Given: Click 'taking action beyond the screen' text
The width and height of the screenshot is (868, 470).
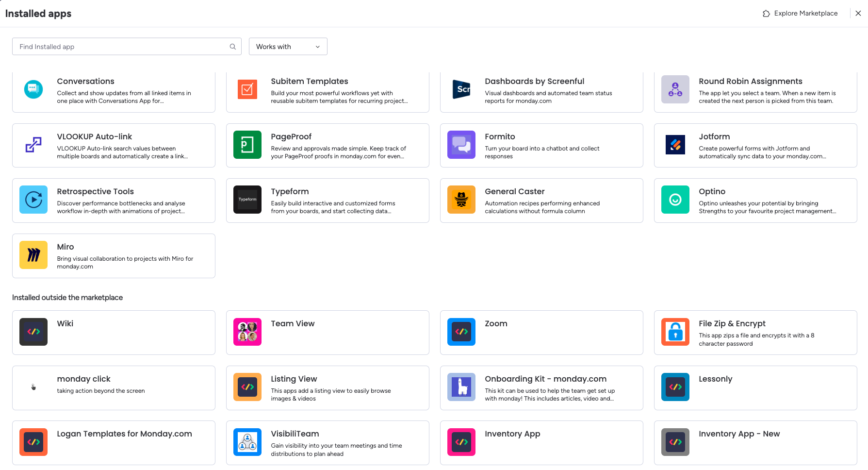Looking at the screenshot, I should pos(101,391).
